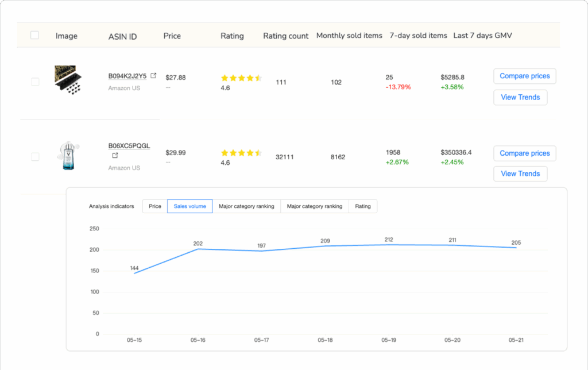Image resolution: width=588 pixels, height=370 pixels.
Task: Click the product thumbnail in the first row
Action: coord(68,80)
